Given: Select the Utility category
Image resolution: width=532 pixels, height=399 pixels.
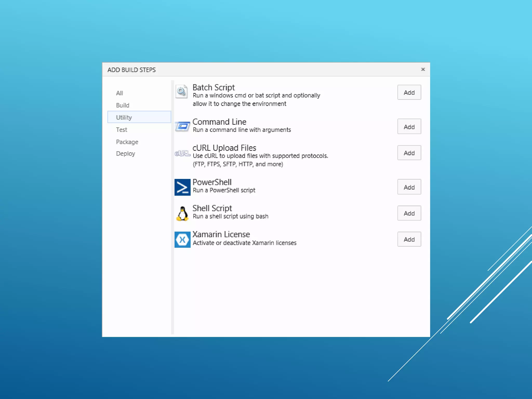Looking at the screenshot, I should 124,117.
